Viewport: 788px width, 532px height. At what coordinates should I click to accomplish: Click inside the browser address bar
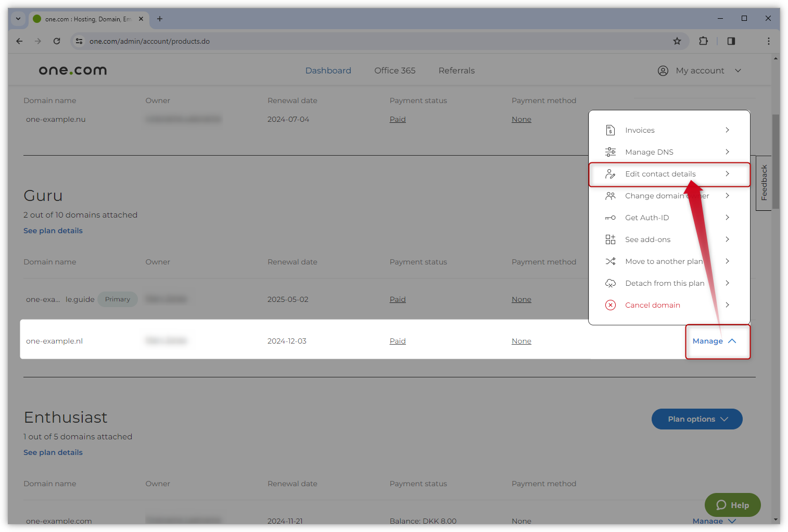tap(149, 41)
